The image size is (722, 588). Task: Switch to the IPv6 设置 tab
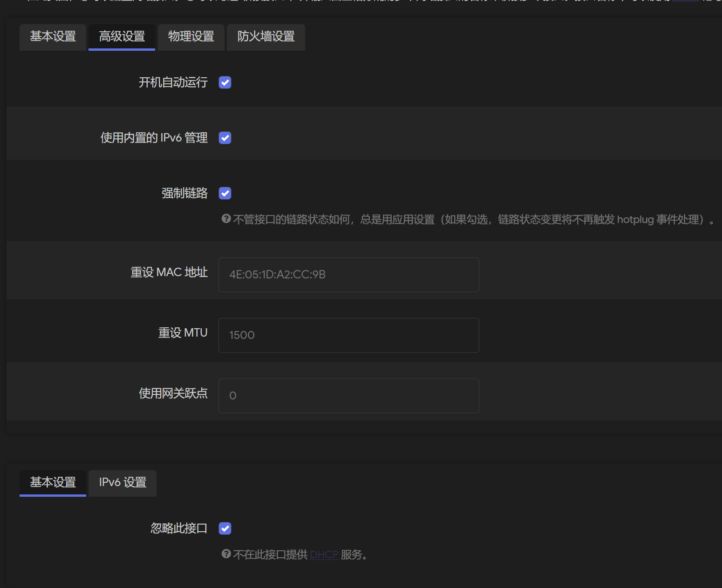pyautogui.click(x=123, y=483)
